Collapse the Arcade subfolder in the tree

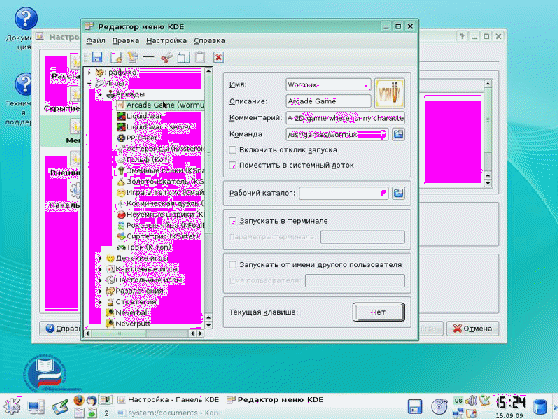pyautogui.click(x=100, y=94)
